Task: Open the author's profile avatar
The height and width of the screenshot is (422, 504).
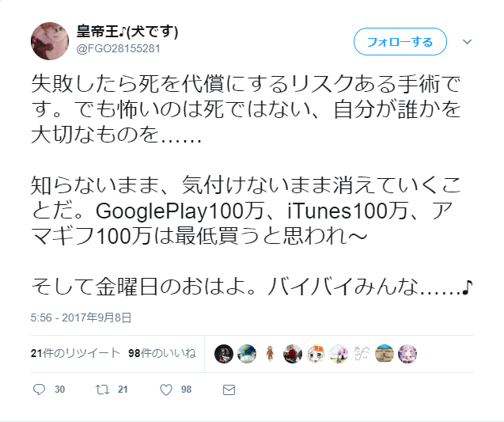Action: pos(50,41)
